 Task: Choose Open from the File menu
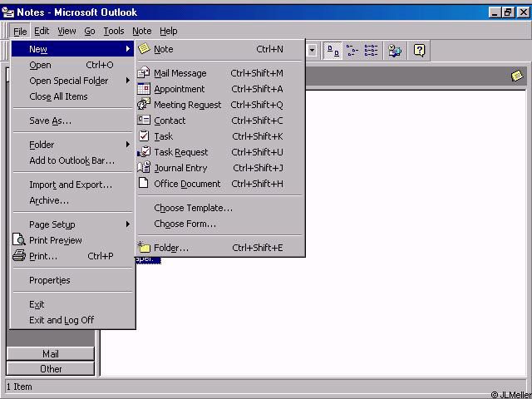click(x=72, y=65)
